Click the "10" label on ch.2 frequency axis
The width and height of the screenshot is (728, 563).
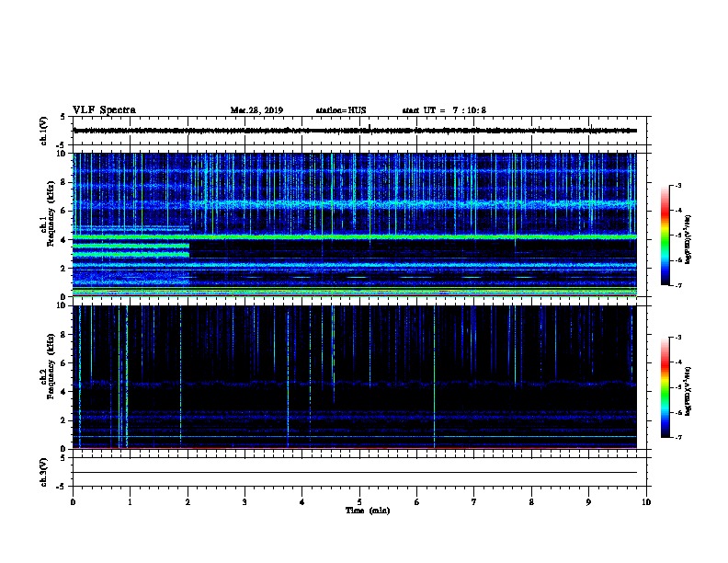(x=62, y=305)
